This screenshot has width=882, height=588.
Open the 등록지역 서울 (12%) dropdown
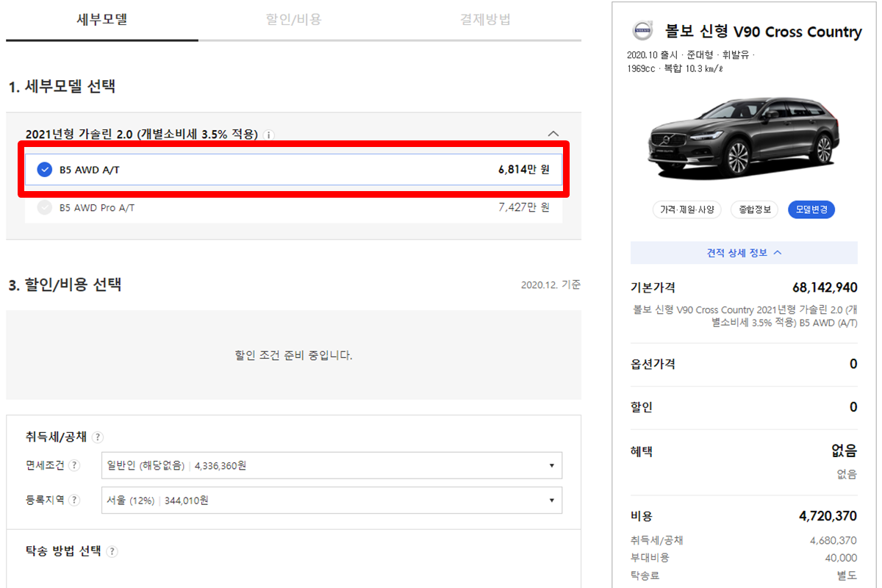(331, 500)
